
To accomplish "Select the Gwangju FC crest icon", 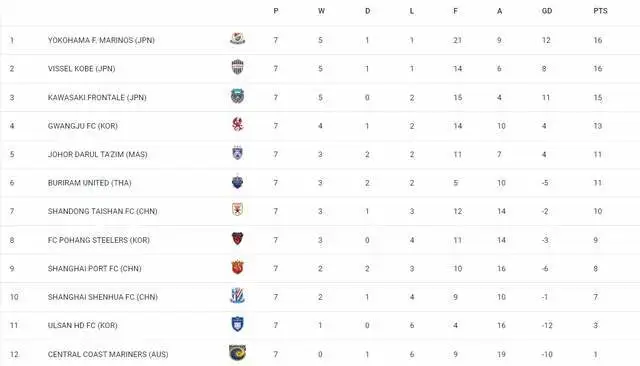I will [x=238, y=124].
